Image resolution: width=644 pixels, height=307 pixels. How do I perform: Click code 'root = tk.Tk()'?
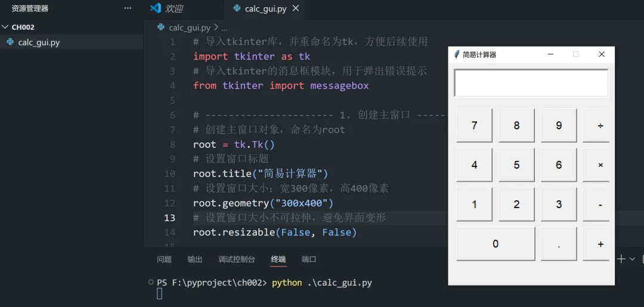point(234,144)
